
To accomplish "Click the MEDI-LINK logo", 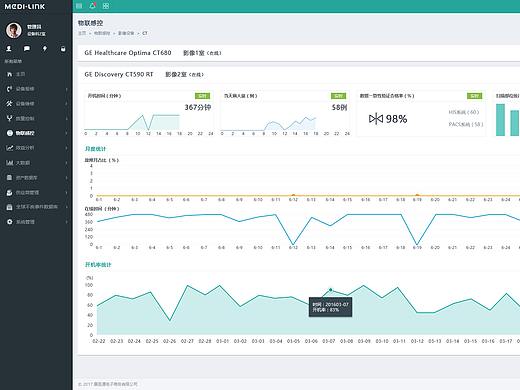I will (25, 6).
